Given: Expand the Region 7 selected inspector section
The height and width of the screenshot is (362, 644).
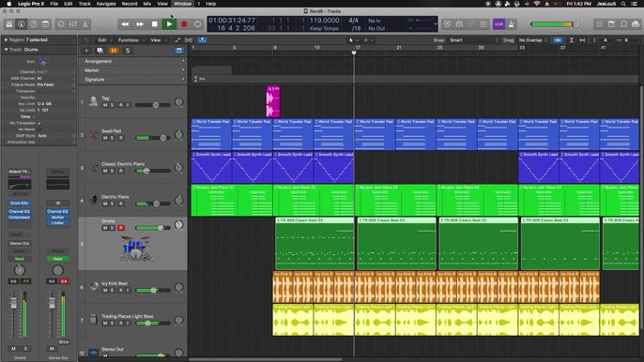Looking at the screenshot, I should click(7, 39).
